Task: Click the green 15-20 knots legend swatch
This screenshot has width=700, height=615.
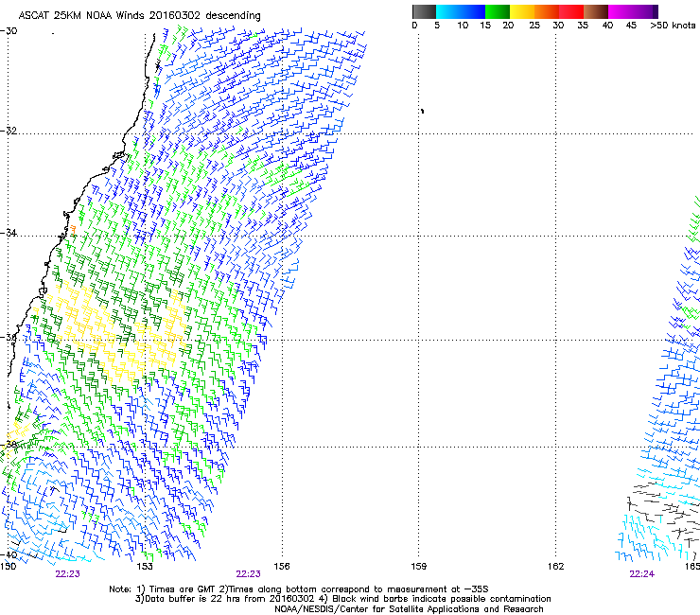Action: click(x=498, y=11)
